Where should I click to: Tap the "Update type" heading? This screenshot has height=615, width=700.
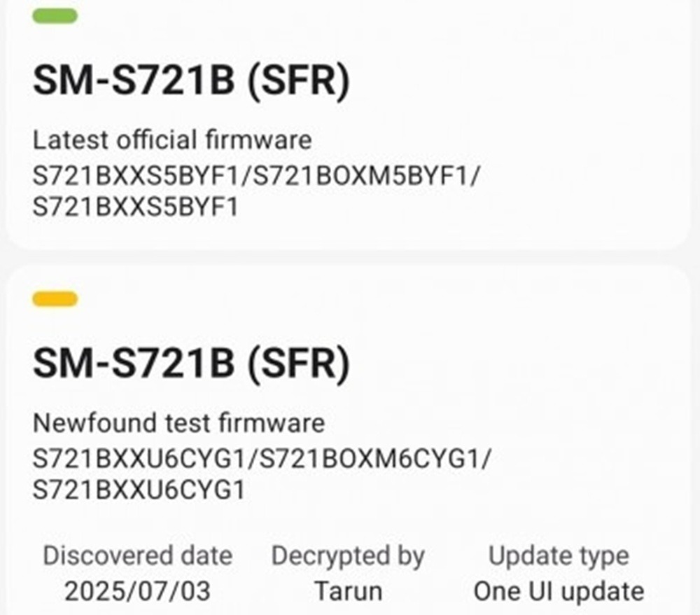click(559, 556)
